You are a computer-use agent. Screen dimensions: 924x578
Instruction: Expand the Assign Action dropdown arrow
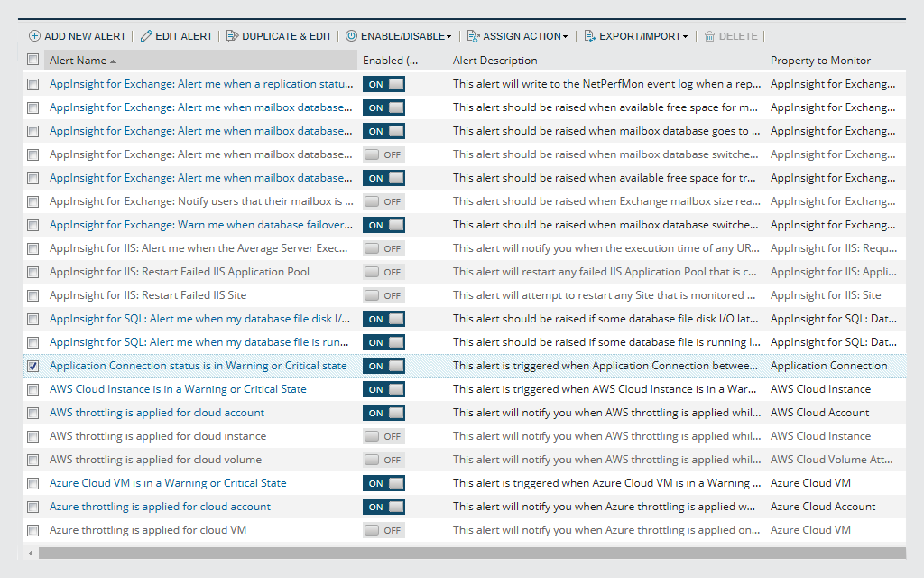pyautogui.click(x=565, y=37)
